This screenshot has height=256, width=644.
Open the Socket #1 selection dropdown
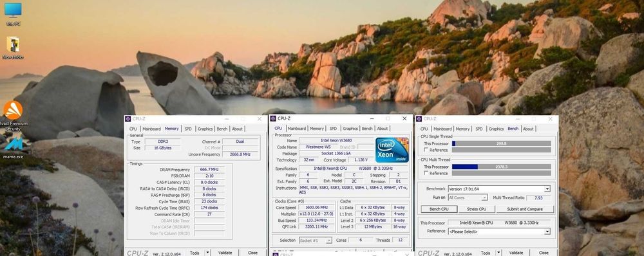point(315,241)
